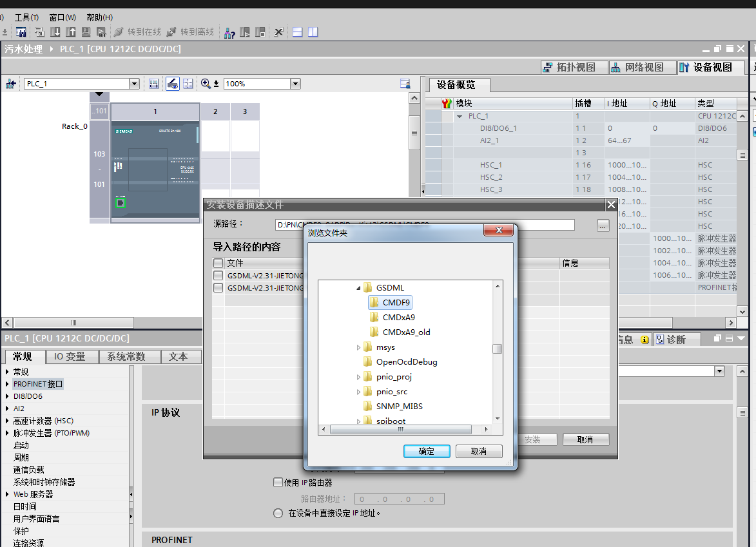Collapse the GSDML folder node
This screenshot has width=756, height=547.
[x=359, y=288]
